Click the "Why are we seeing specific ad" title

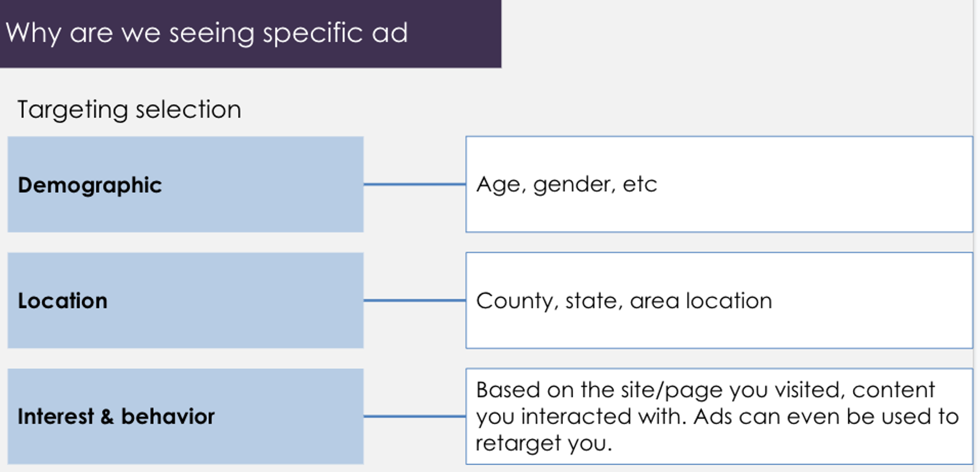207,33
